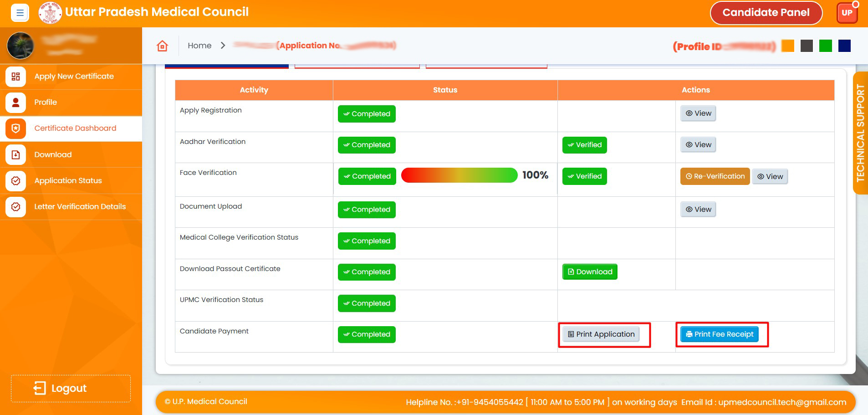This screenshot has width=868, height=415.
Task: Click the Activity column header
Action: coord(254,90)
